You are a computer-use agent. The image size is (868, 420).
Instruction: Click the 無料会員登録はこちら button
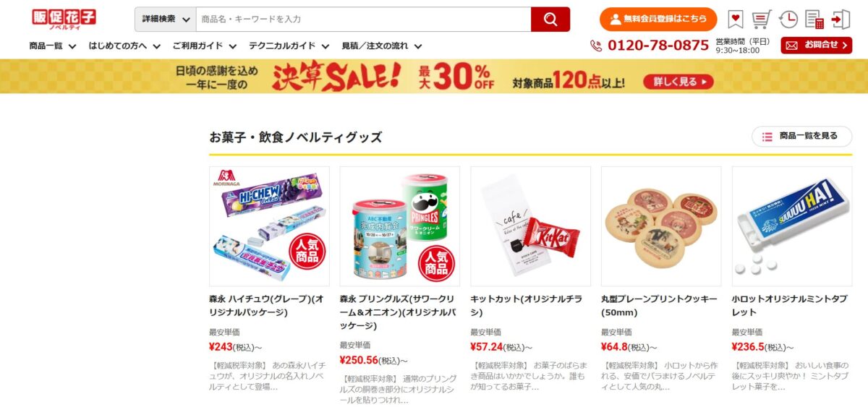(x=658, y=20)
